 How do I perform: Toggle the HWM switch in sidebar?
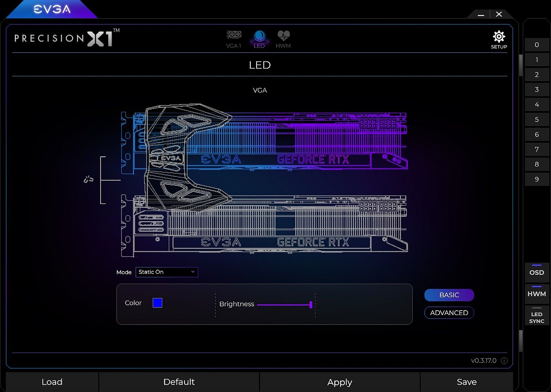[536, 294]
